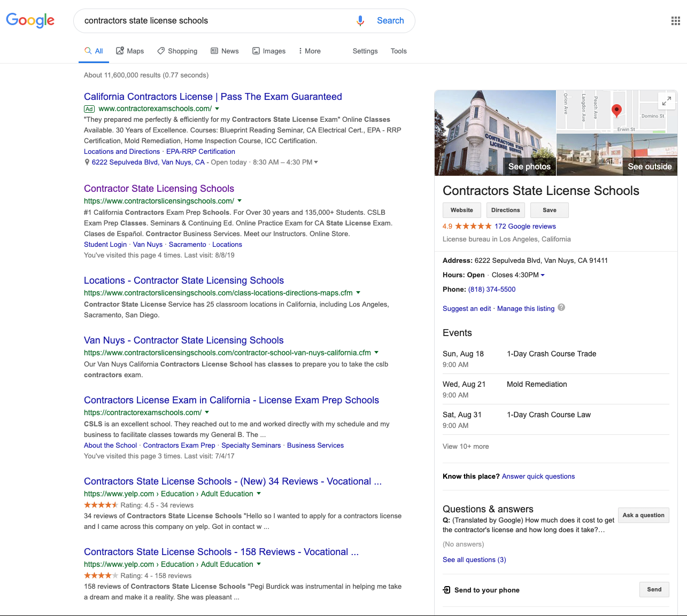Click the help question mark beside Manage this listing
This screenshot has width=687, height=616.
561,307
